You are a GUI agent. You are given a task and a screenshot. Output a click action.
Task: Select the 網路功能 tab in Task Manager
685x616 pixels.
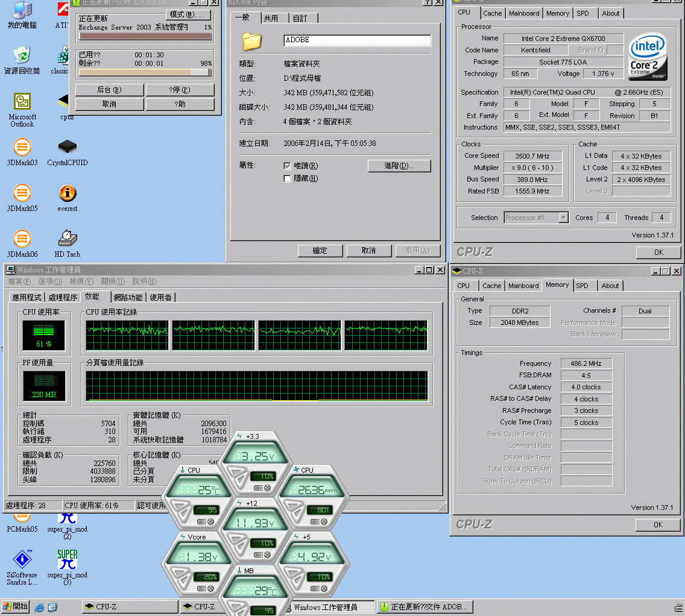[x=128, y=297]
